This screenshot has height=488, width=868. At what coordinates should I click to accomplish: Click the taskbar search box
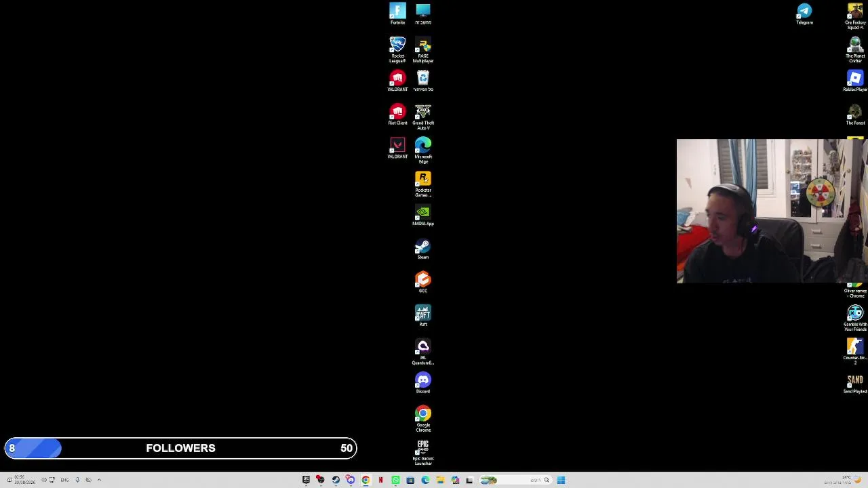[x=516, y=480]
